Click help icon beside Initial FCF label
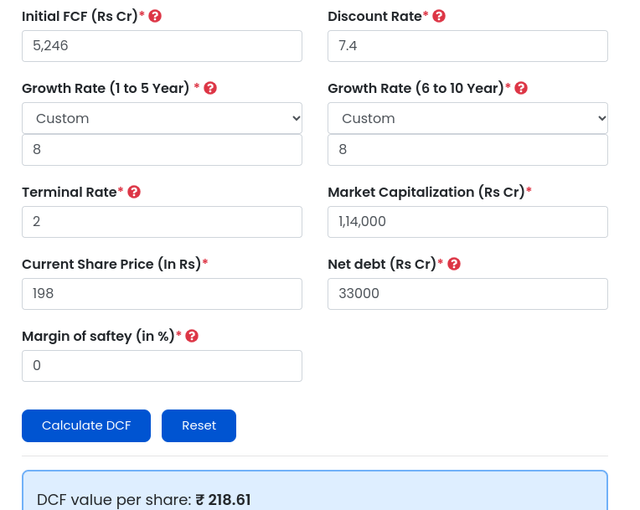The image size is (640, 510). click(x=155, y=16)
